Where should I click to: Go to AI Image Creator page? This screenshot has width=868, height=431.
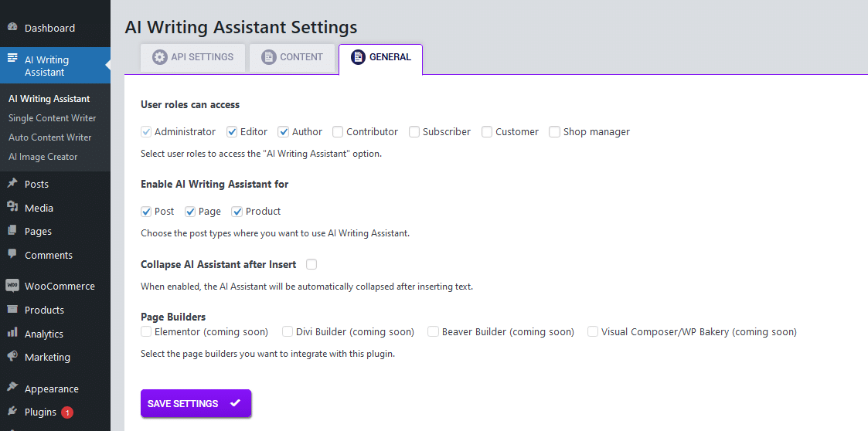pos(43,157)
